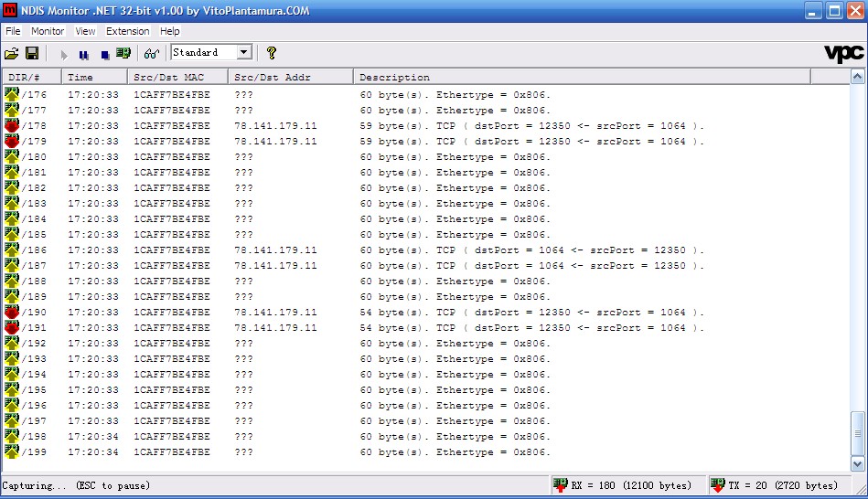Viewport: 868px width, 499px height.
Task: Click the ??? address in row /189
Action: pyautogui.click(x=243, y=296)
